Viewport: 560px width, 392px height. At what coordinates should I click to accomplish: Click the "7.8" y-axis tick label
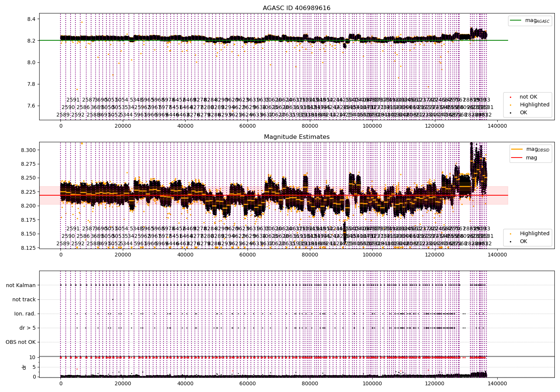coord(31,84)
